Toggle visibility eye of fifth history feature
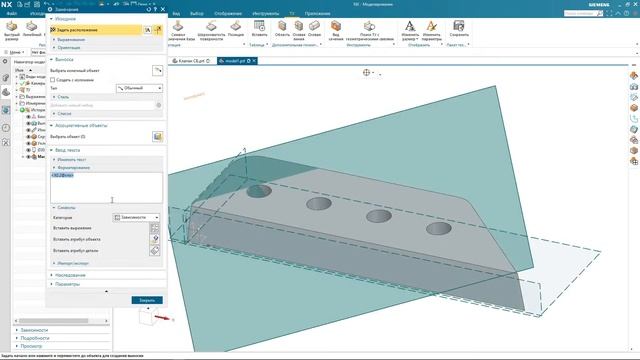The height and width of the screenshot is (360, 640). [29, 143]
